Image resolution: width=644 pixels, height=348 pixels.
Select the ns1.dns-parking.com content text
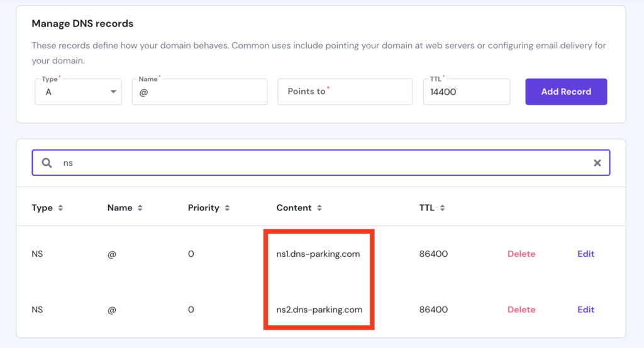318,254
